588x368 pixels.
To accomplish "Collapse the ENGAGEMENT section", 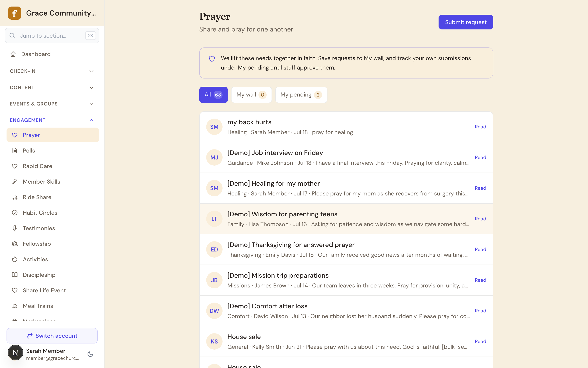I will tap(52, 120).
